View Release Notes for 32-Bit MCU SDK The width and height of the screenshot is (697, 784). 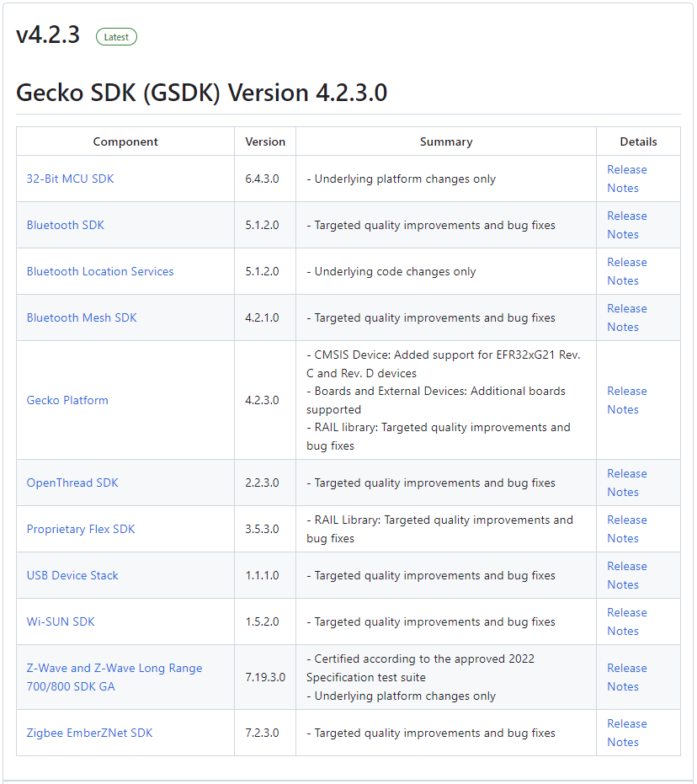627,179
